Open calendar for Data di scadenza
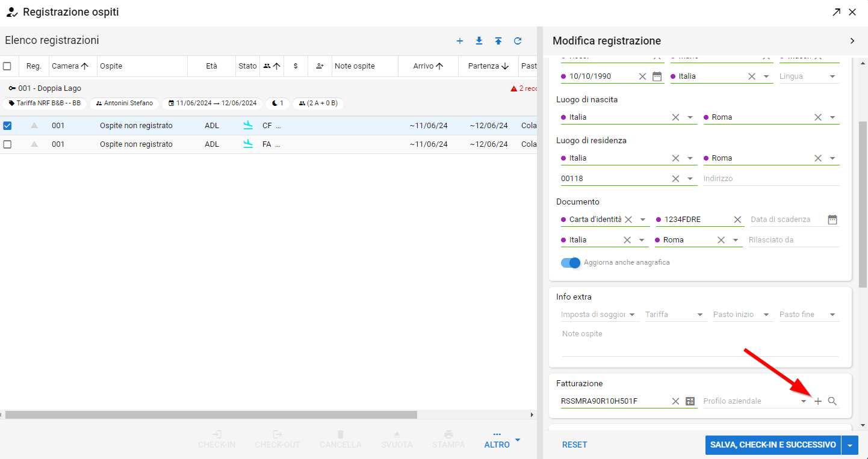This screenshot has width=868, height=459. 832,220
